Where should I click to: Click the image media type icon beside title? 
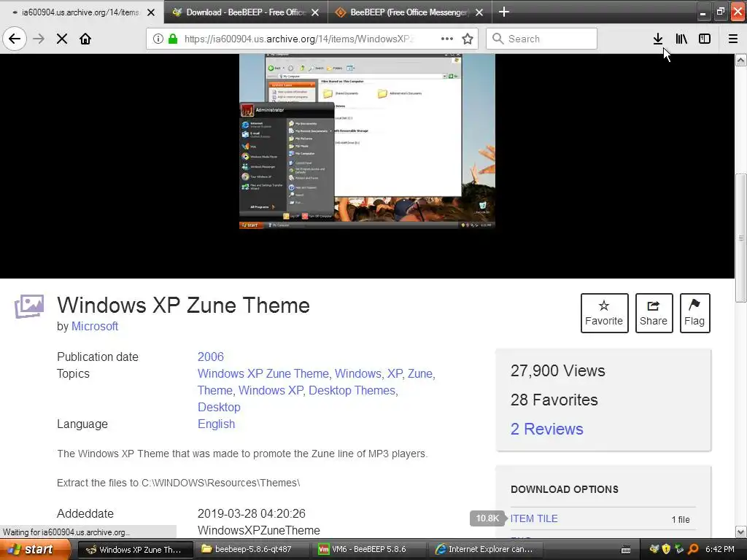[29, 306]
